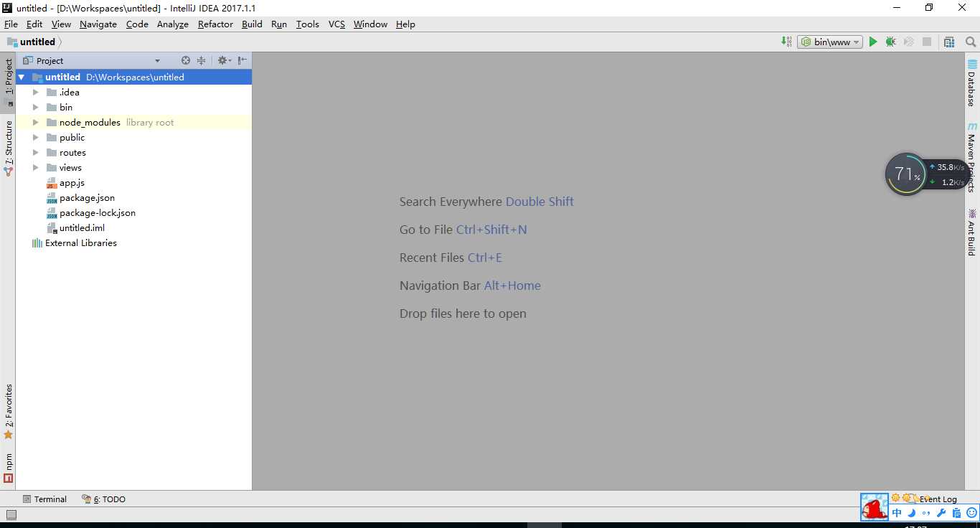Click the moon icon in IME bar
Viewport: 980px width, 528px height.
912,513
